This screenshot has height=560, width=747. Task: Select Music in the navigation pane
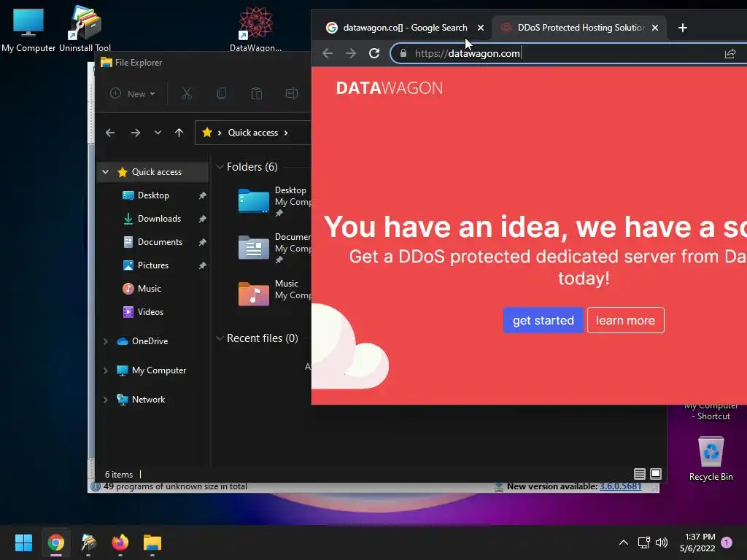(149, 289)
